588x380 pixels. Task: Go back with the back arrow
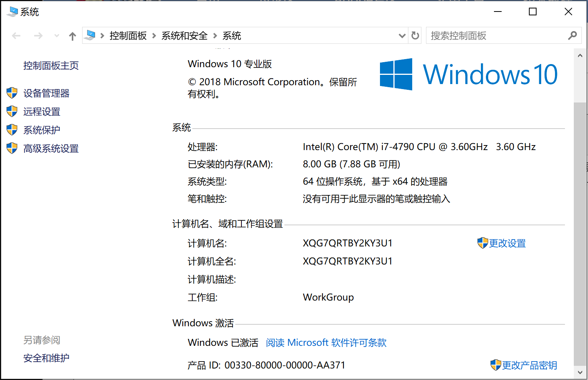pyautogui.click(x=16, y=36)
